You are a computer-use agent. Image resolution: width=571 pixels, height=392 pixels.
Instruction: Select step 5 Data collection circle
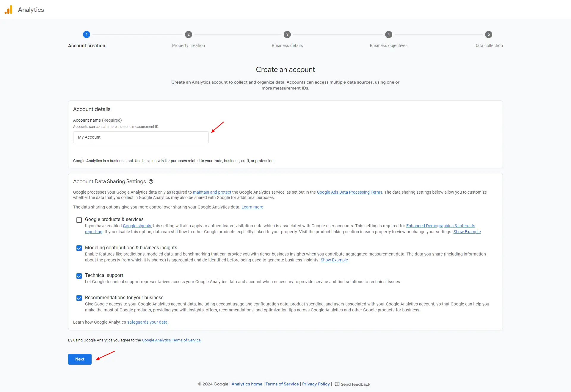(x=489, y=35)
